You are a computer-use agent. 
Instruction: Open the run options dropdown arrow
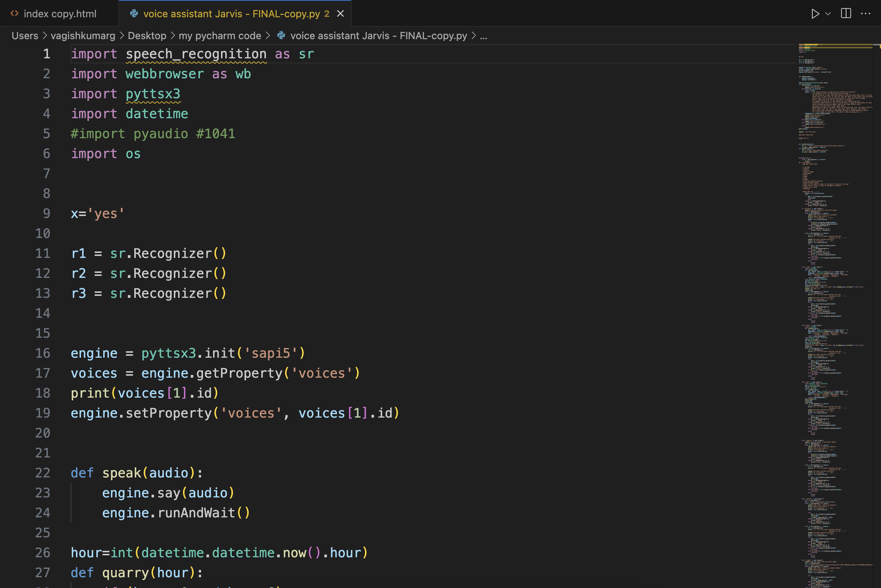[828, 14]
